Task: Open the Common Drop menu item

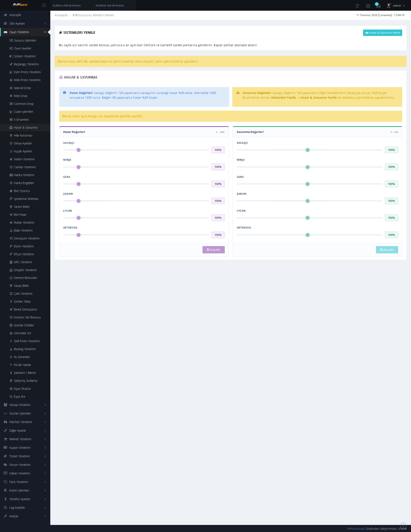Action: click(x=25, y=104)
